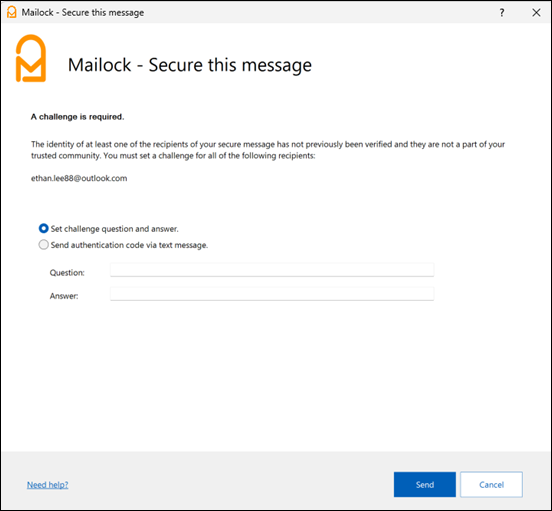Image resolution: width=552 pixels, height=511 pixels.
Task: Click the 'Send authentication code via text message' label
Action: point(129,245)
